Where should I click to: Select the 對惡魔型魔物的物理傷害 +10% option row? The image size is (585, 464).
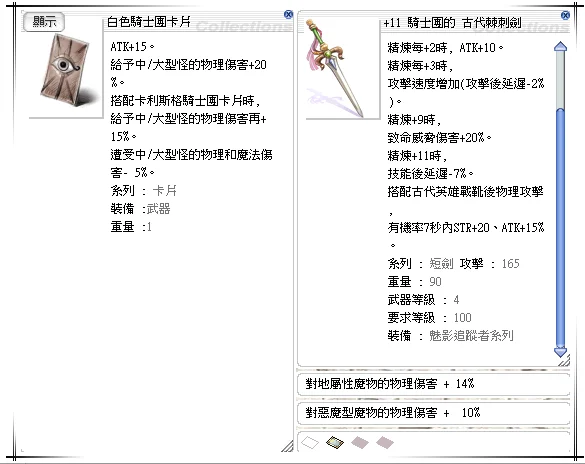(x=434, y=413)
